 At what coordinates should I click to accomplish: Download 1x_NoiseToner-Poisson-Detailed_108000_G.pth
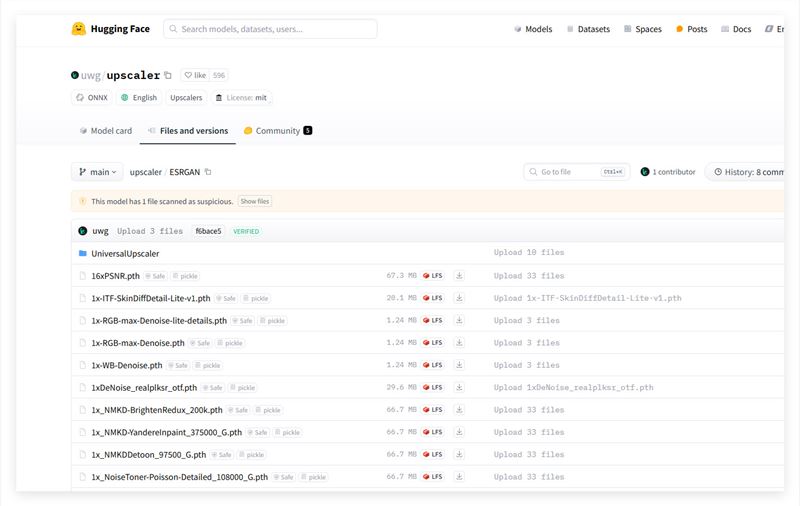coord(459,476)
